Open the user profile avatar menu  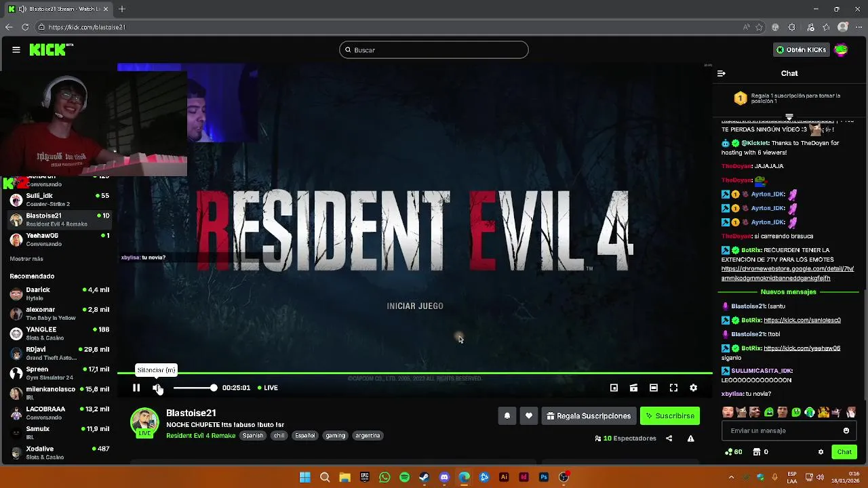(841, 49)
